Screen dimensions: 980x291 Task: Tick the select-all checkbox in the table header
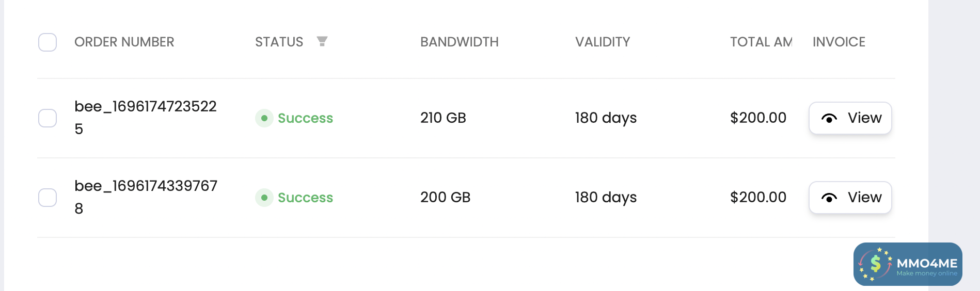[48, 42]
